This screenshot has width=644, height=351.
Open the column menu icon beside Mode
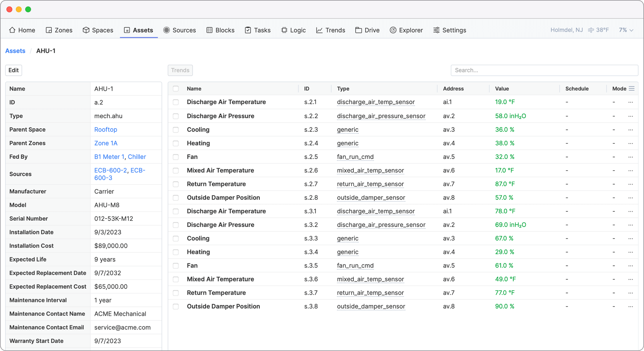[632, 89]
